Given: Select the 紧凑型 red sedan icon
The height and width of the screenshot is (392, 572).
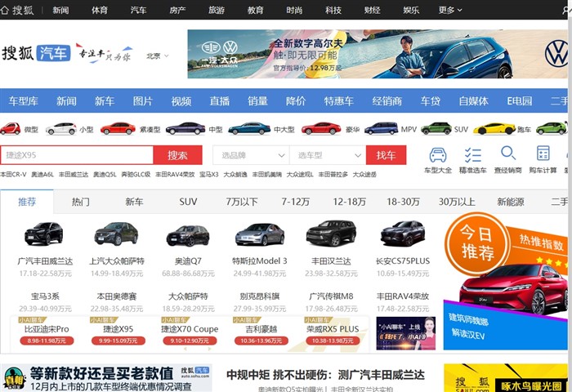Looking at the screenshot, I should tap(118, 129).
